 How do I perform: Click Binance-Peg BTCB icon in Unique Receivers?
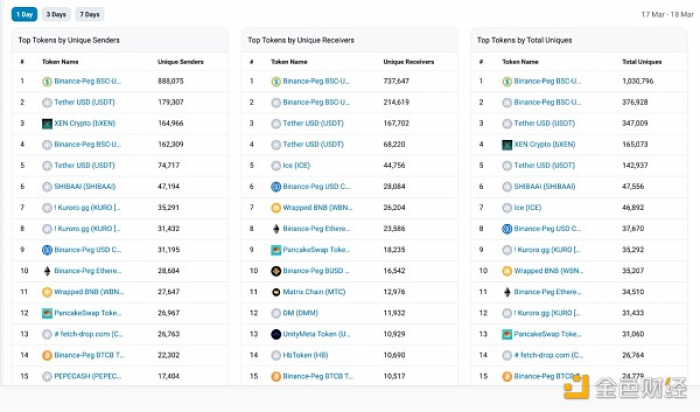coord(276,376)
